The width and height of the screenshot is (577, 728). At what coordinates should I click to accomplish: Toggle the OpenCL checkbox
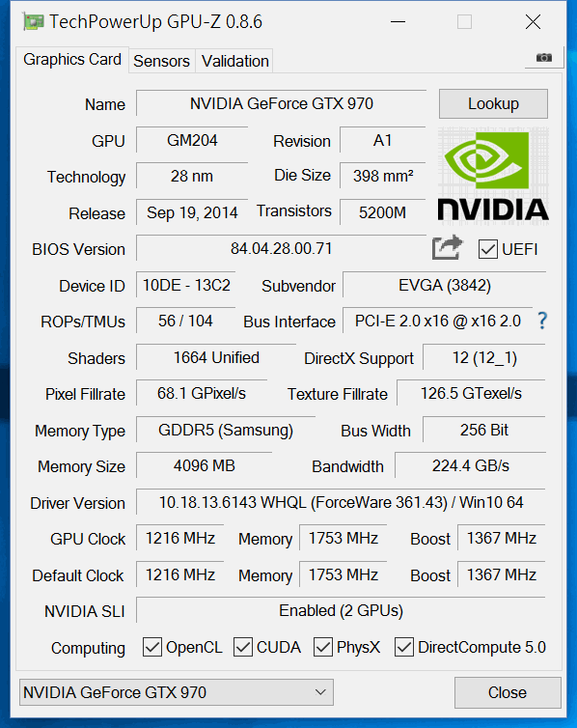click(x=152, y=647)
